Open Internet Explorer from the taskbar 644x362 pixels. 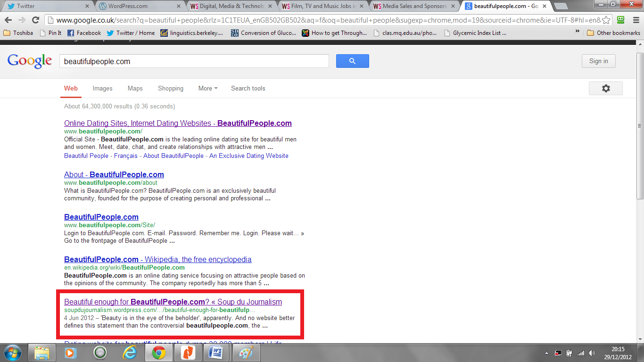coord(129,353)
